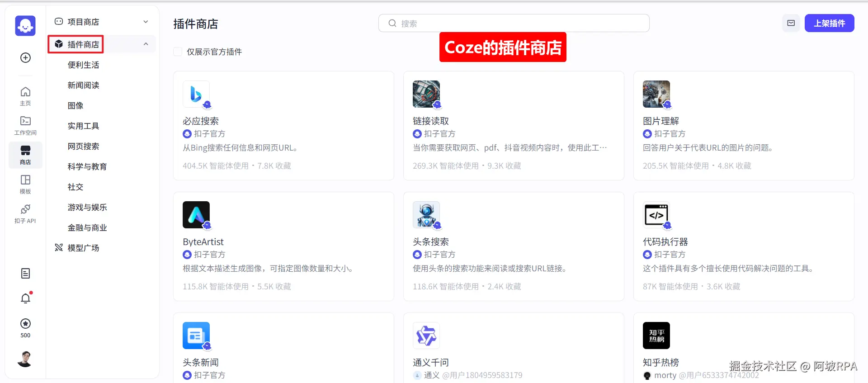
Task: Open the 必应搜索 plugin title
Action: click(201, 121)
